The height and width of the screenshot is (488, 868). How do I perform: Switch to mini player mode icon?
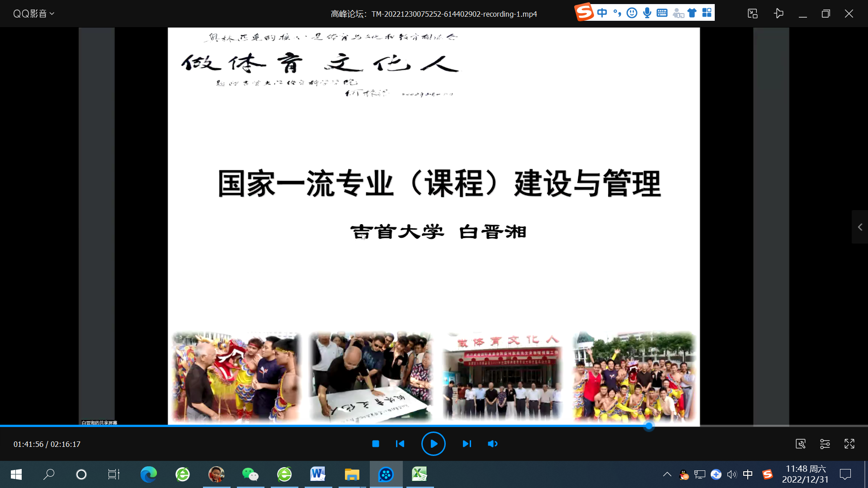click(752, 14)
